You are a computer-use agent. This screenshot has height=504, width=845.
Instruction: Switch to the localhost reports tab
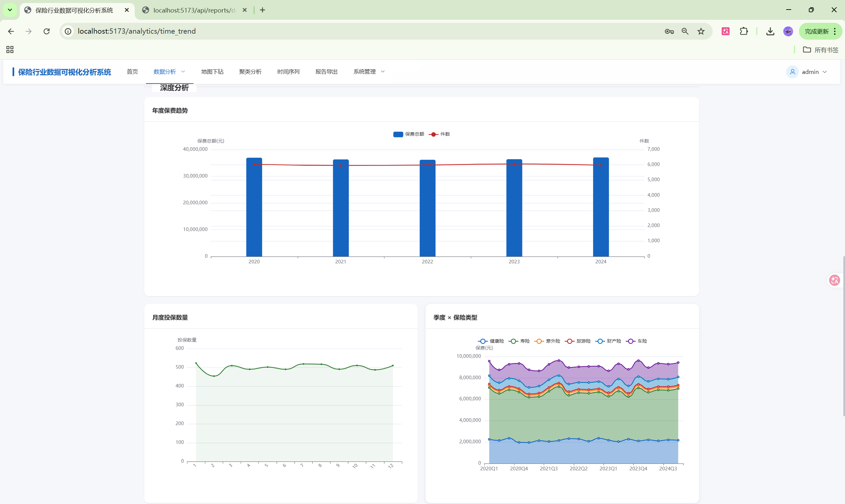[194, 10]
